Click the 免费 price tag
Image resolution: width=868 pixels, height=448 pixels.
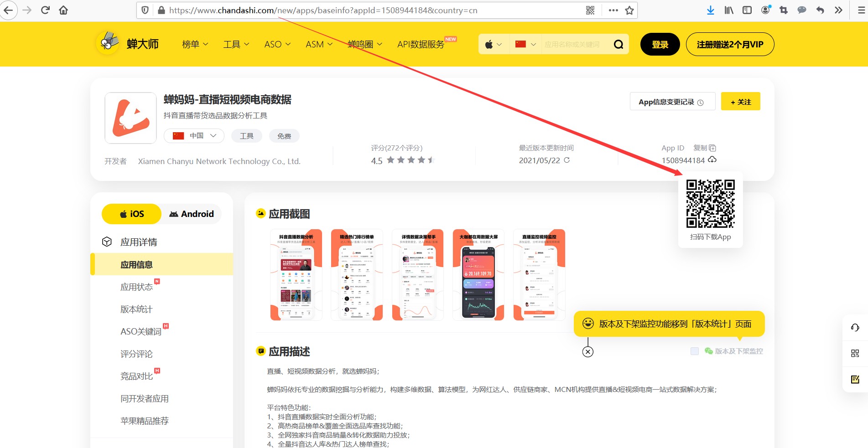(284, 136)
